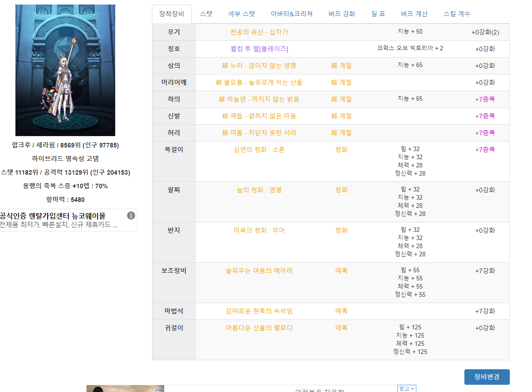
Task: Switch to the 장착장비 tab
Action: pos(172,14)
